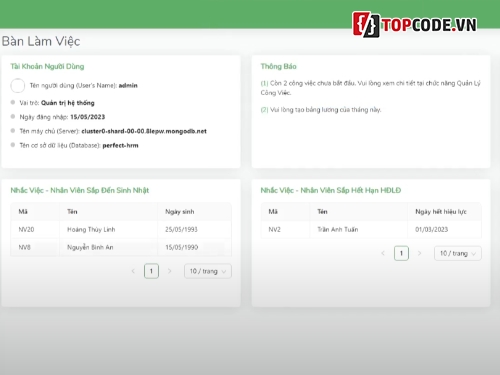This screenshot has height=375, width=500.
Task: Open notification (1) about pending work
Action: click(370, 88)
